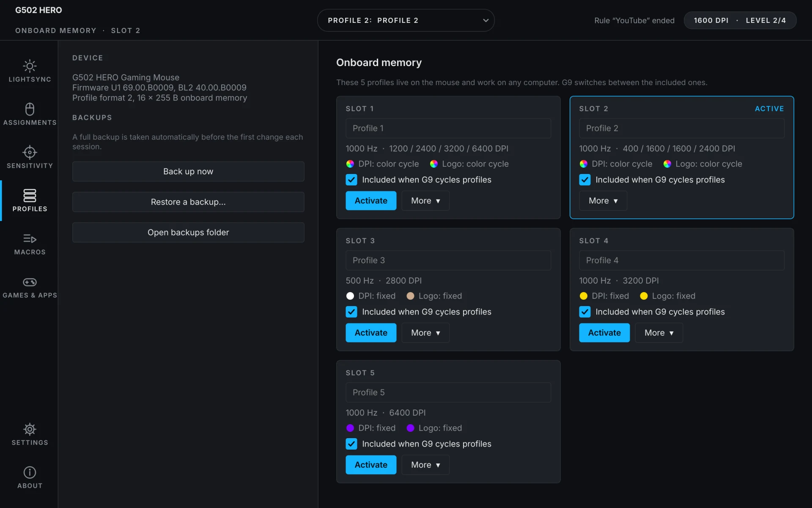Select the Profiles stack icon
The width and height of the screenshot is (812, 508).
tap(30, 196)
